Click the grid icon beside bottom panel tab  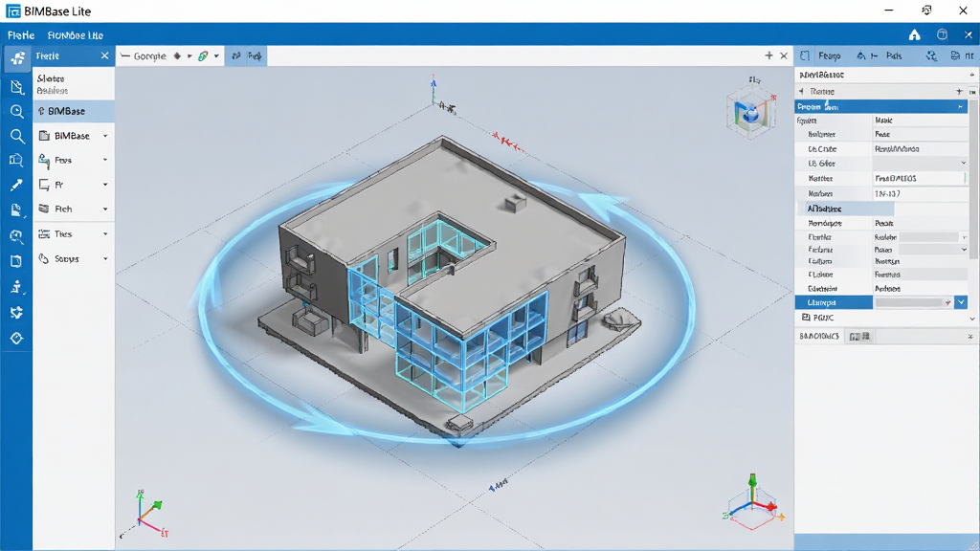click(859, 336)
